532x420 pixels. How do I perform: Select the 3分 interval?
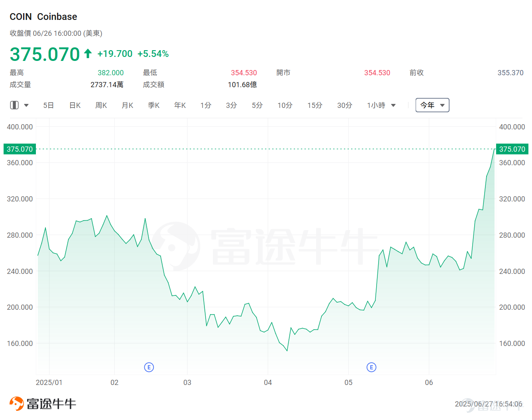tap(232, 105)
